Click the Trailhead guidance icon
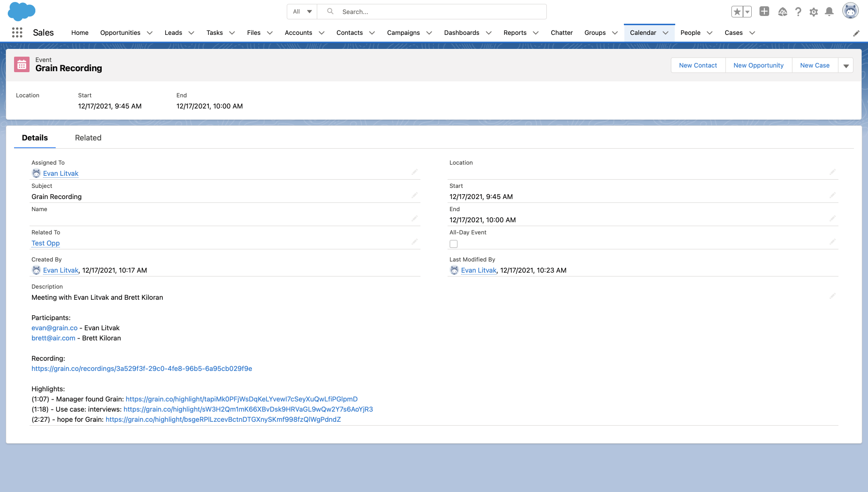 (x=782, y=12)
